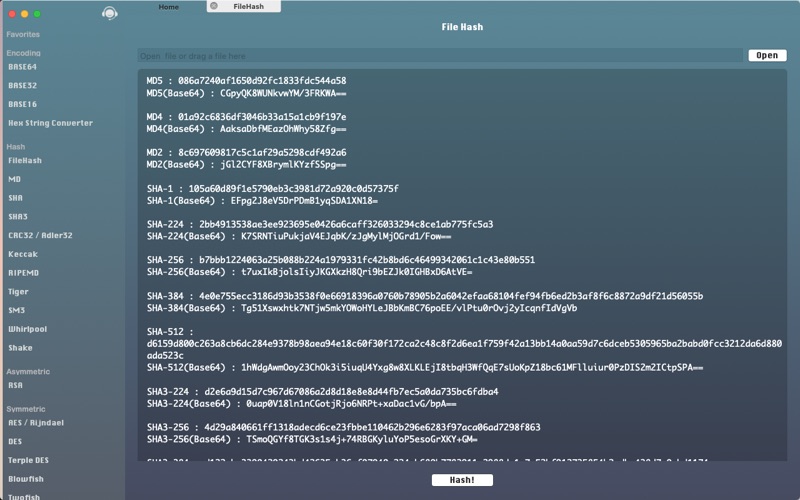The width and height of the screenshot is (800, 500).
Task: Click the Encoding section header
Action: [x=23, y=53]
